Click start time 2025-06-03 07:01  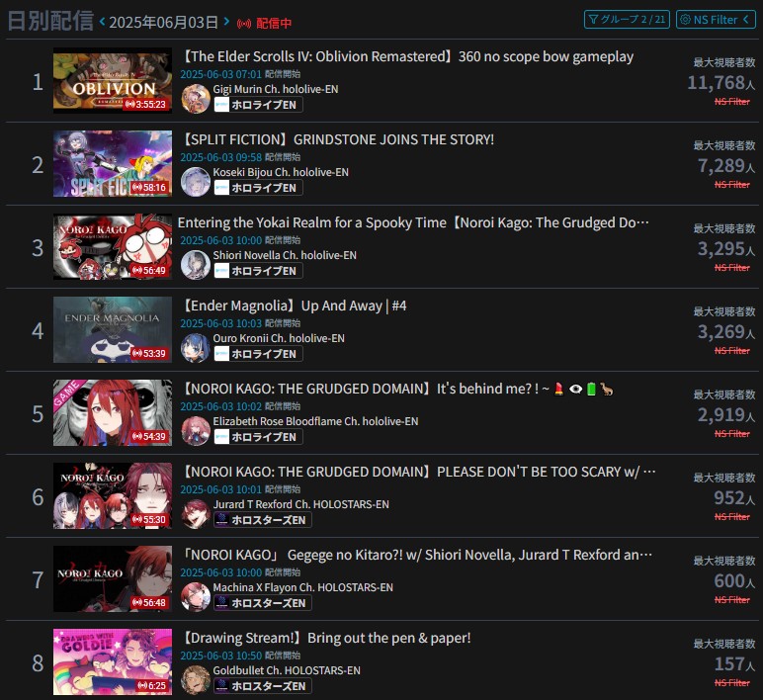(221, 74)
